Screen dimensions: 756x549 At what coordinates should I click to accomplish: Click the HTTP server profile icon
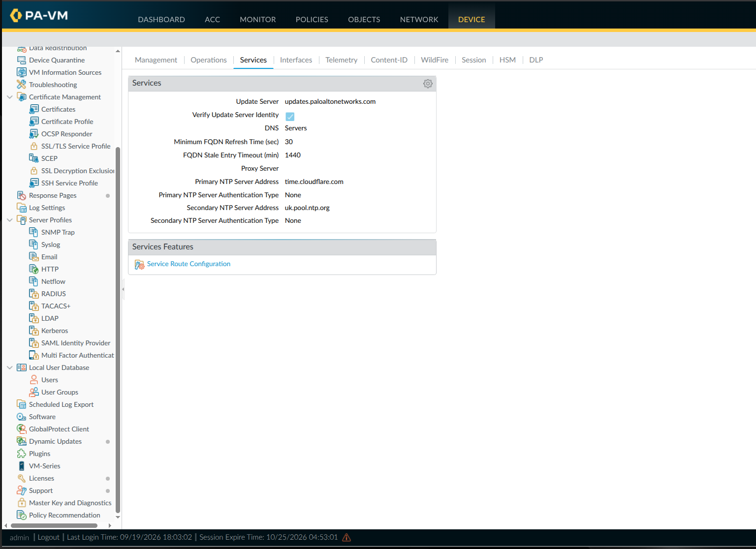33,269
